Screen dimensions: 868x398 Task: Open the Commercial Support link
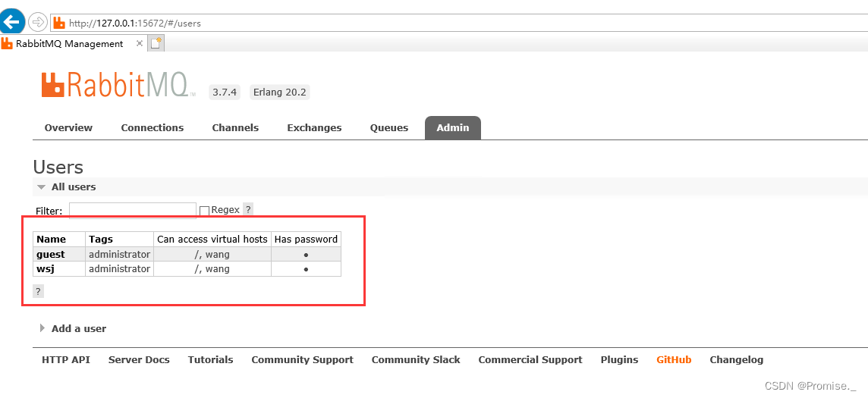pyautogui.click(x=530, y=360)
